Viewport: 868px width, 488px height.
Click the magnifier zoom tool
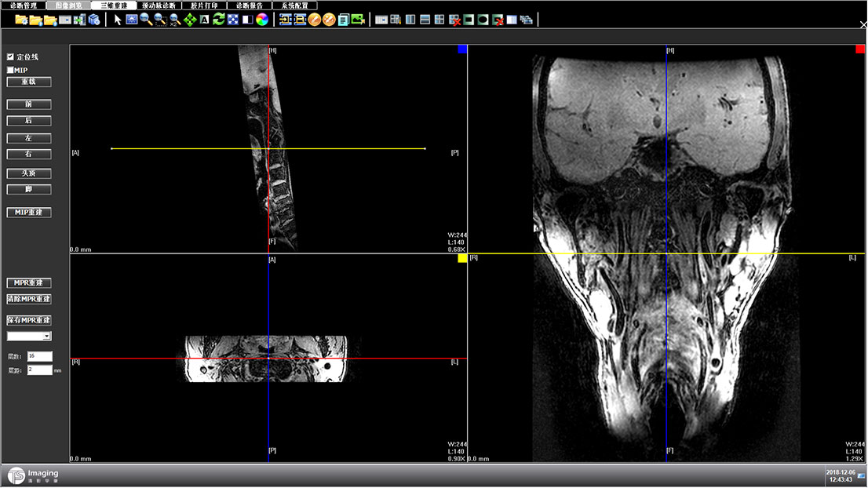[x=146, y=20]
